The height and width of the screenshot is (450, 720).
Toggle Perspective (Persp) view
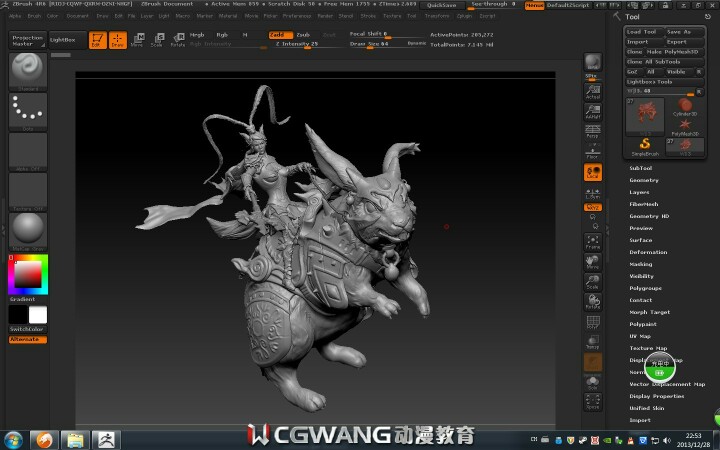[x=593, y=131]
